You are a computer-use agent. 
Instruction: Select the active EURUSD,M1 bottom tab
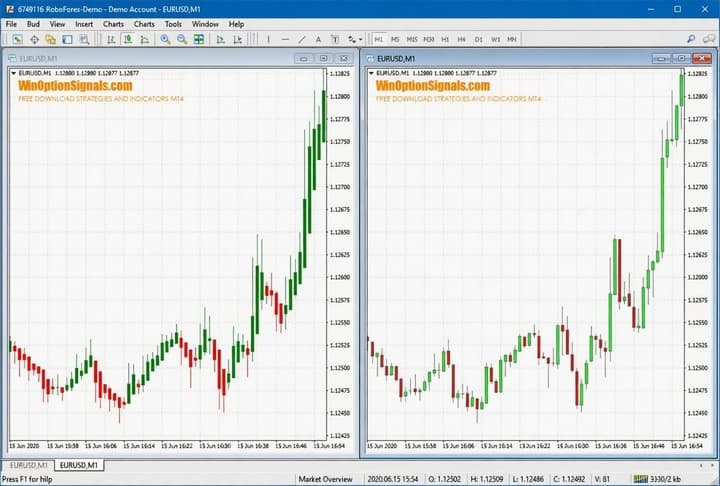pos(79,465)
